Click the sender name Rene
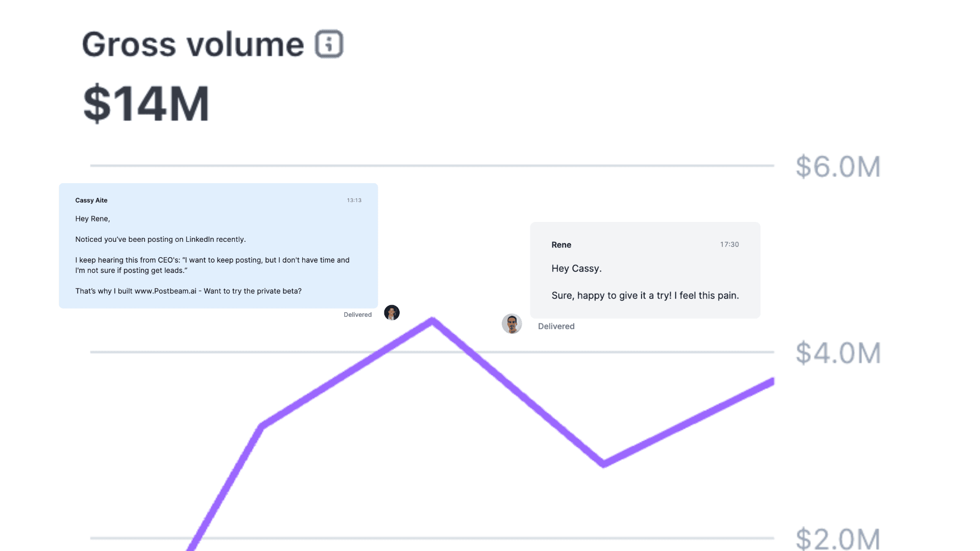The image size is (980, 551). point(561,245)
